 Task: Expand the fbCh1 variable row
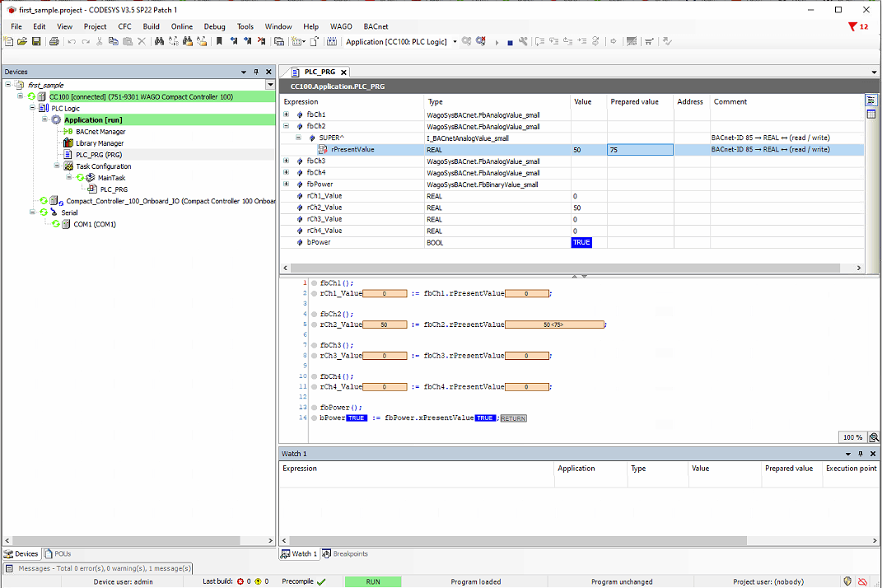(286, 114)
